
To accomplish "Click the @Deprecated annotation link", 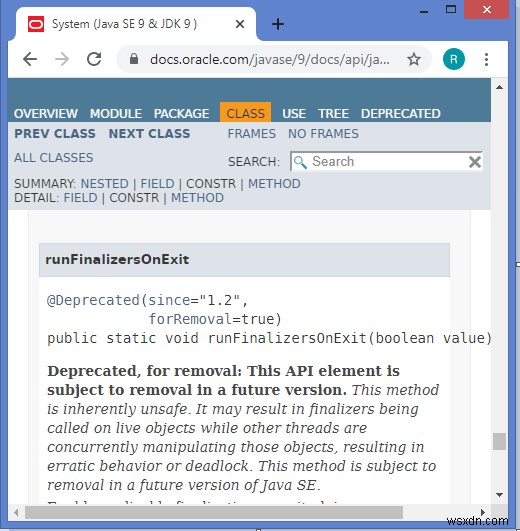I will tap(93, 301).
